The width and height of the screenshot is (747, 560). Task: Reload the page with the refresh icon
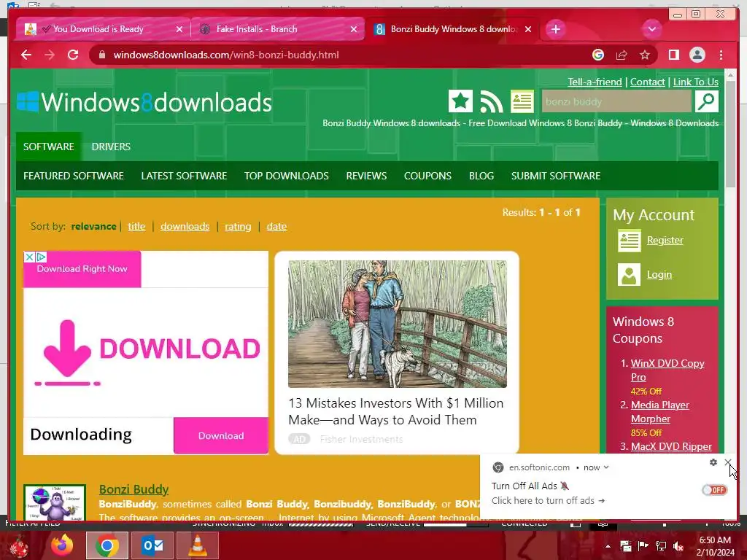point(73,55)
